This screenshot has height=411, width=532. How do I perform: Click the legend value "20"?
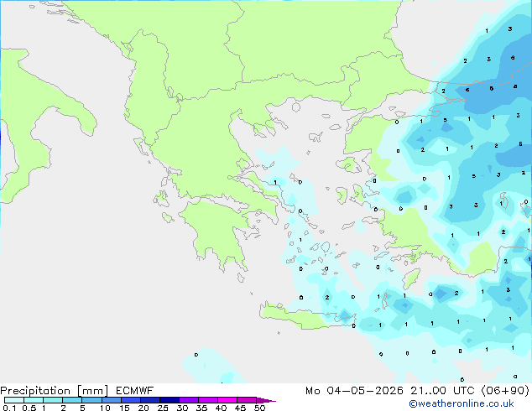143,408
